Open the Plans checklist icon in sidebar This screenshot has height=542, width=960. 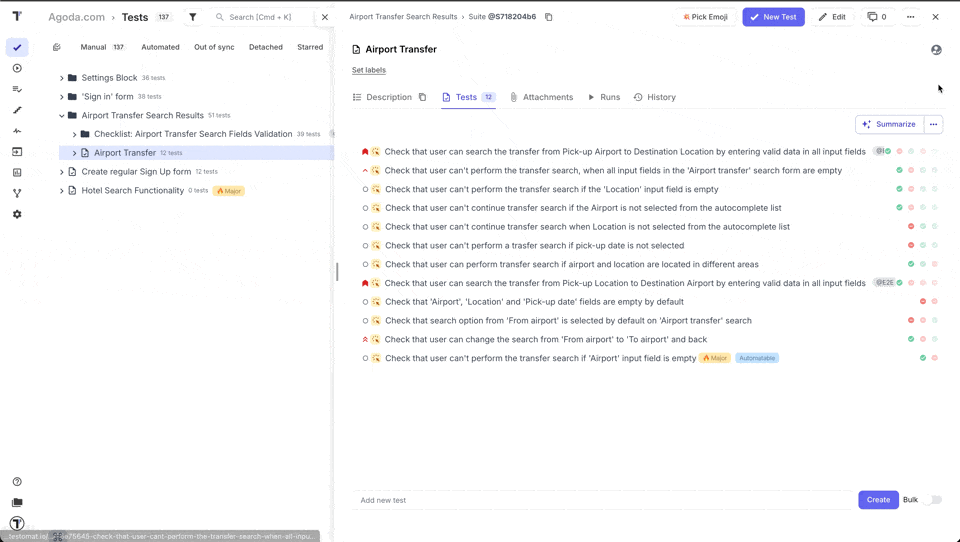pyautogui.click(x=17, y=89)
